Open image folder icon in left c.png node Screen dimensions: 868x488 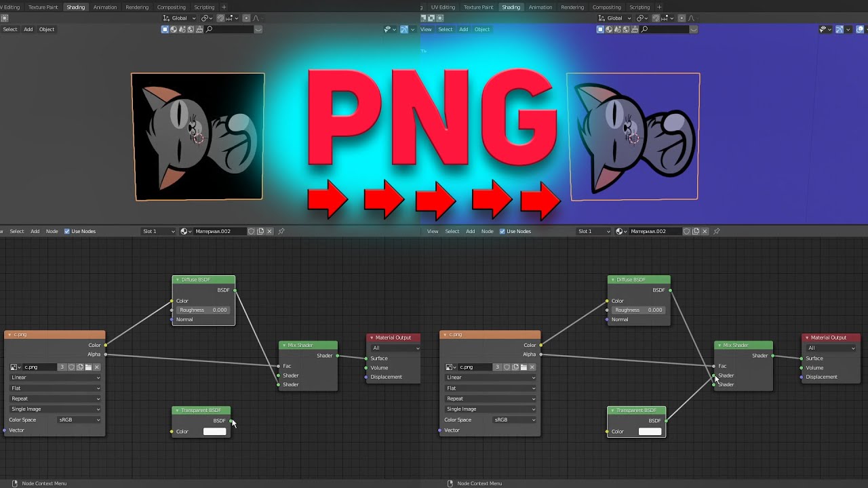[x=88, y=367]
